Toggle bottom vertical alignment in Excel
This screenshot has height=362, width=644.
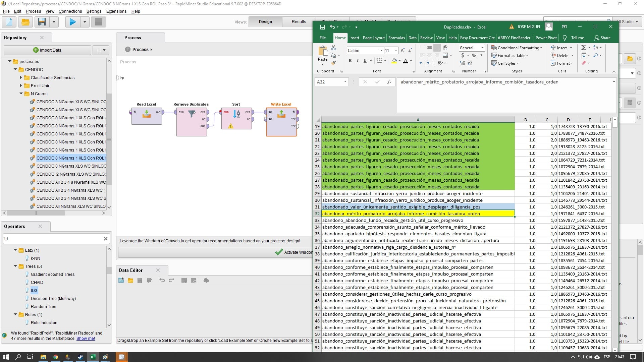click(437, 48)
